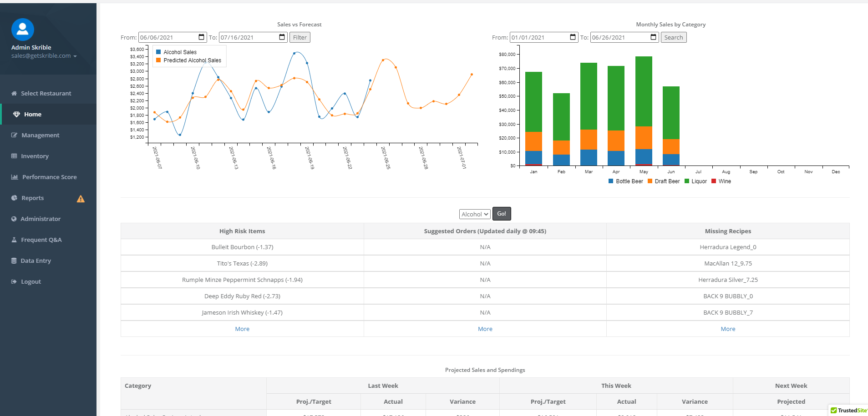Click More under Missing Recipes

pyautogui.click(x=728, y=329)
